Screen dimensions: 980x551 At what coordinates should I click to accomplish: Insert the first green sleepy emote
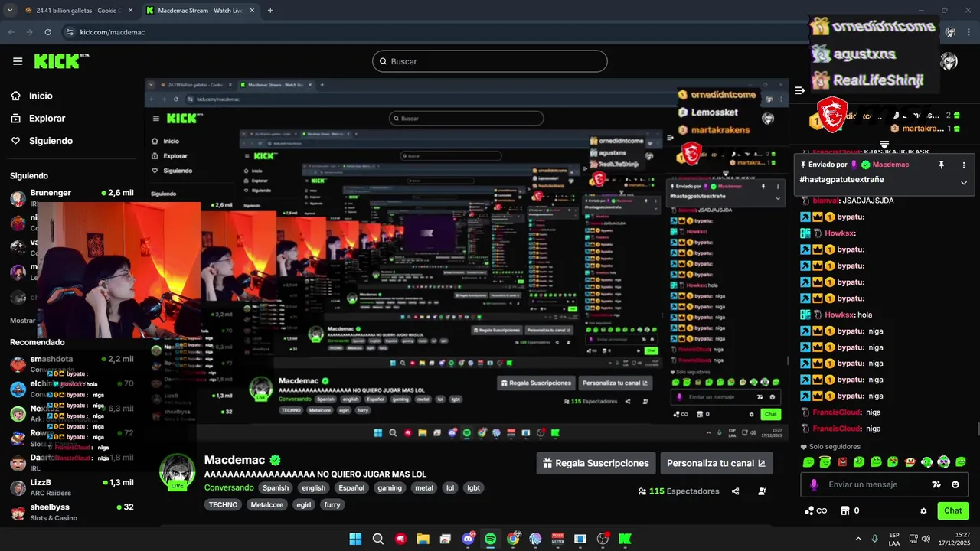click(808, 461)
